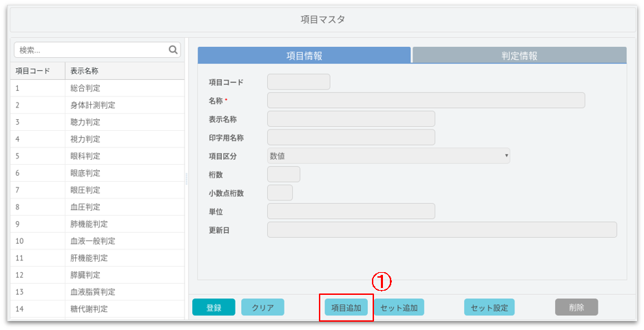Click the 表示名称 input field

coord(351,118)
